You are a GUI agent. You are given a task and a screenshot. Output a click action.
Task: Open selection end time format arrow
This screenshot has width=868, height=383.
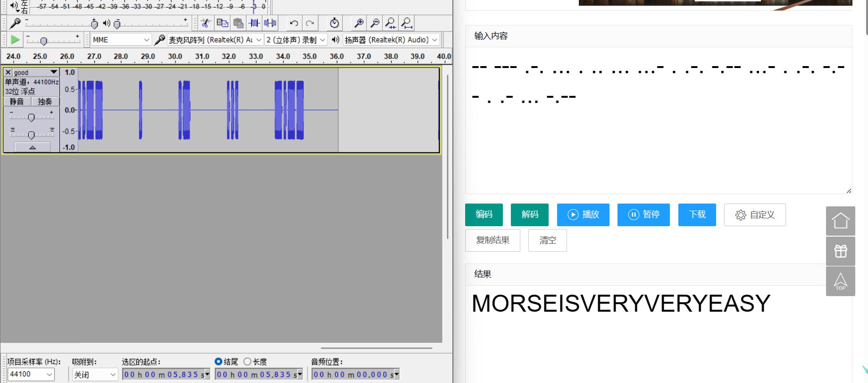tap(300, 374)
